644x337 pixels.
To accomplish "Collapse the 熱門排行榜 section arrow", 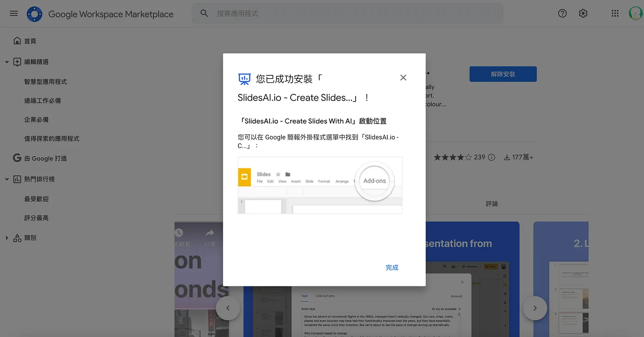I will [7, 179].
